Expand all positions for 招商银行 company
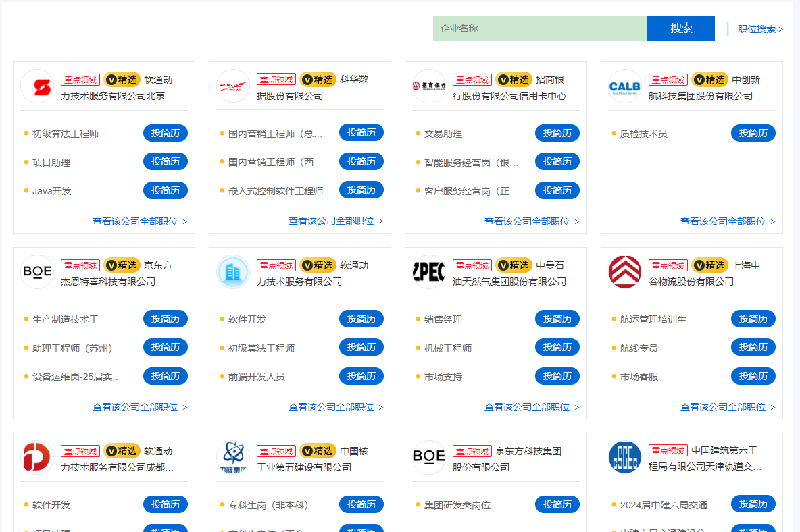This screenshot has width=800, height=532. [531, 221]
